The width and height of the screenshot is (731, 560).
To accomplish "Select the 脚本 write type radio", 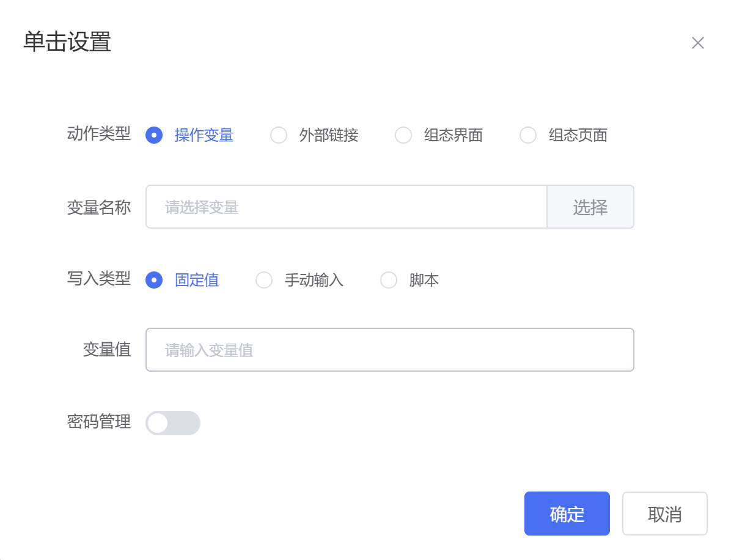I will point(389,281).
